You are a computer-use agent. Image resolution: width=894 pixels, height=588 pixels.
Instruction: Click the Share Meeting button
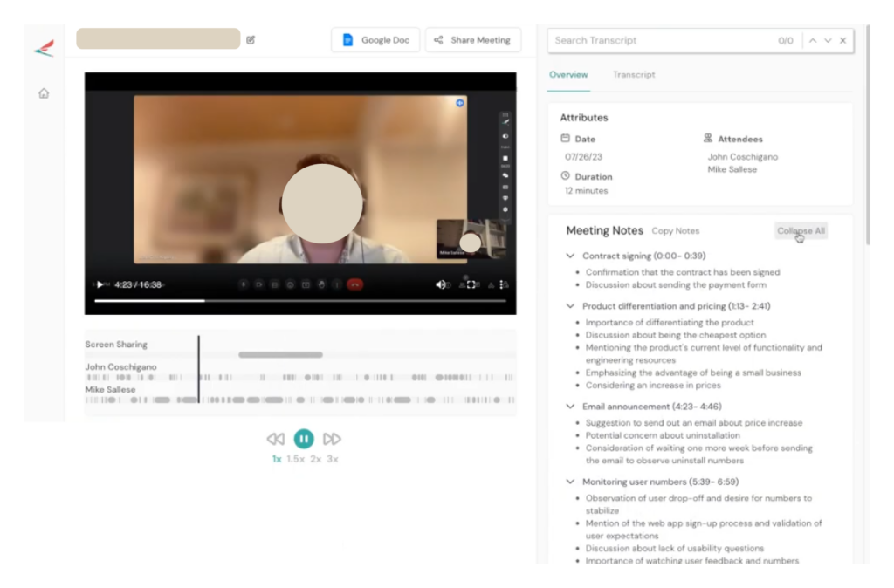pos(472,39)
